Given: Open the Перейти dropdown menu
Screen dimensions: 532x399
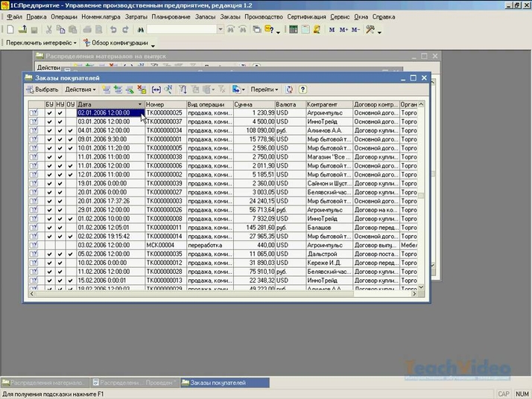Looking at the screenshot, I should pyautogui.click(x=264, y=89).
